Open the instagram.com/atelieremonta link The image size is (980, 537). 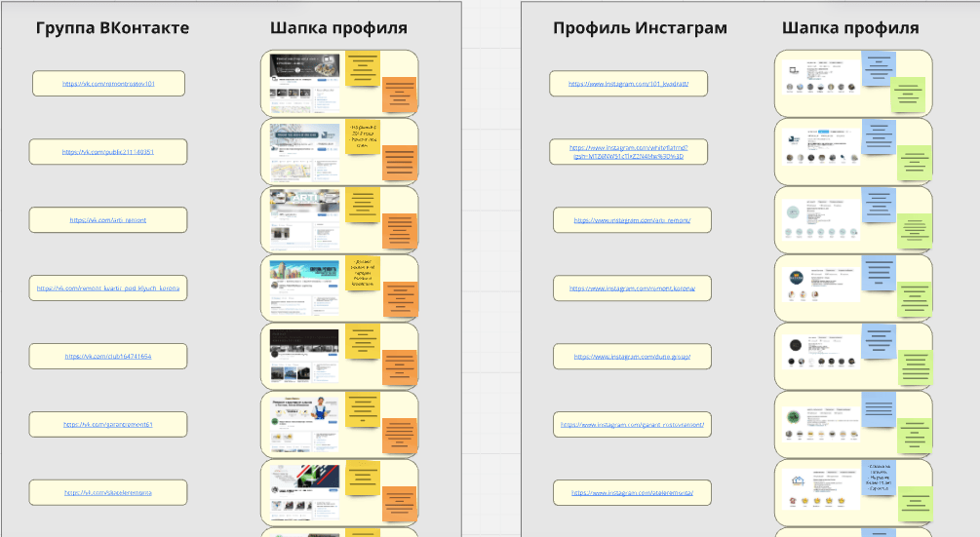632,492
